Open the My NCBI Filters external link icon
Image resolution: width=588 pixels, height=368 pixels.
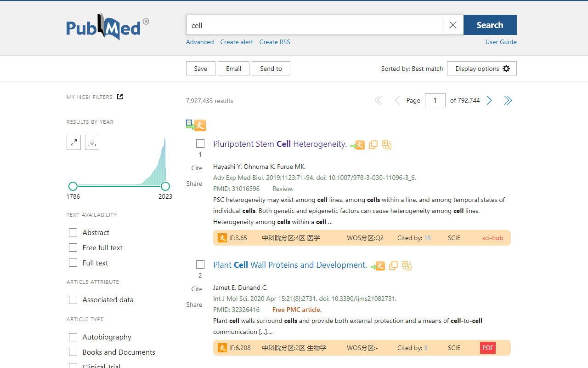(x=120, y=97)
